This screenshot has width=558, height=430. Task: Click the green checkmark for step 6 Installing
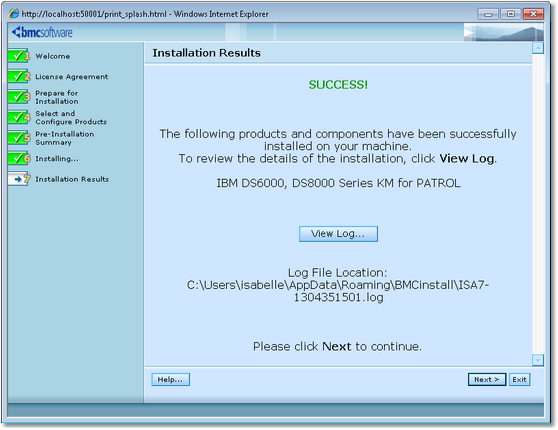coord(19,158)
